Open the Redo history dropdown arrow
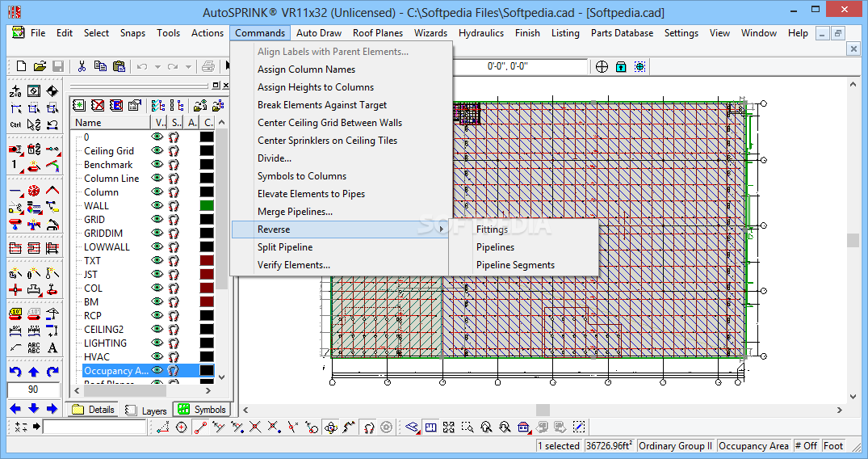868x459 pixels. pyautogui.click(x=188, y=67)
